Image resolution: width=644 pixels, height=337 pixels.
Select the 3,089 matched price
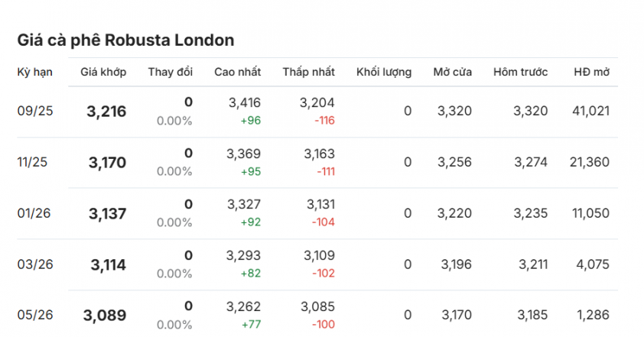105,316
